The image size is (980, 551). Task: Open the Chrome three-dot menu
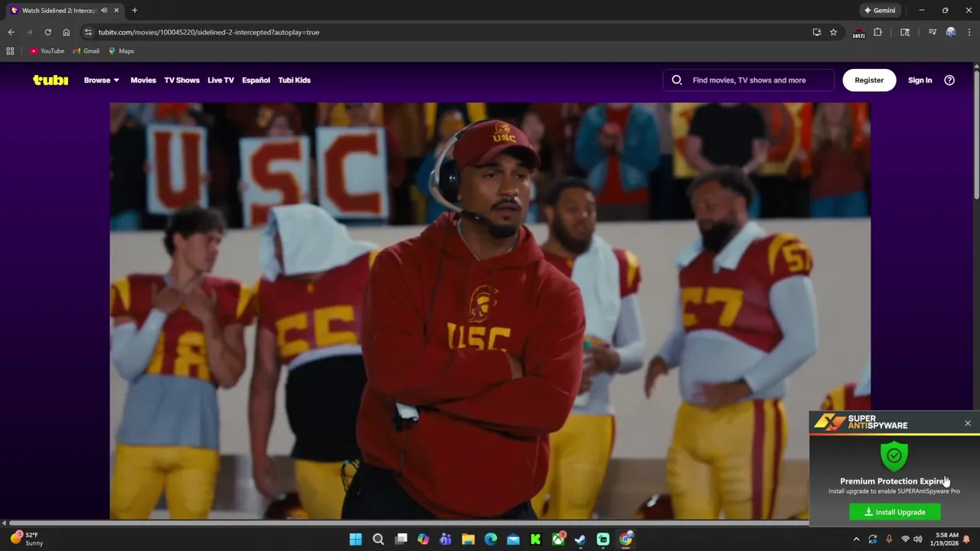tap(969, 32)
